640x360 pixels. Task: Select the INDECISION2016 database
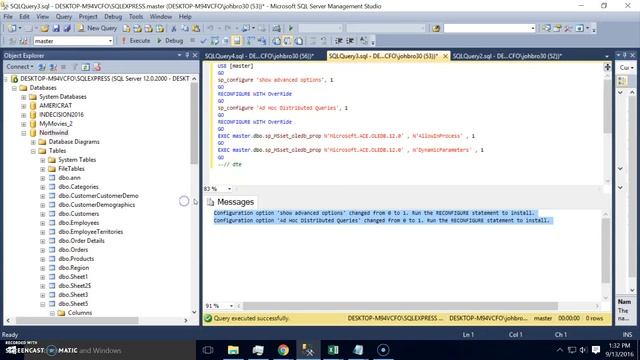tap(61, 115)
